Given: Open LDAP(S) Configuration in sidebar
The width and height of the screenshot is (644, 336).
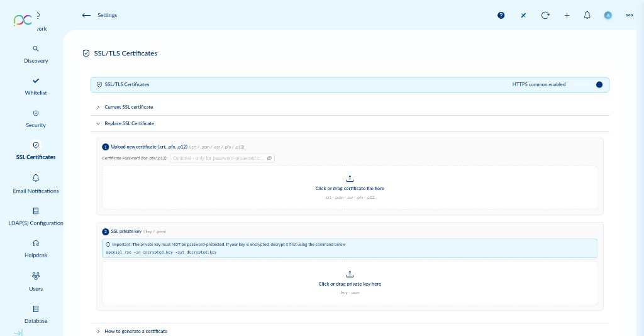Looking at the screenshot, I should click(x=36, y=216).
